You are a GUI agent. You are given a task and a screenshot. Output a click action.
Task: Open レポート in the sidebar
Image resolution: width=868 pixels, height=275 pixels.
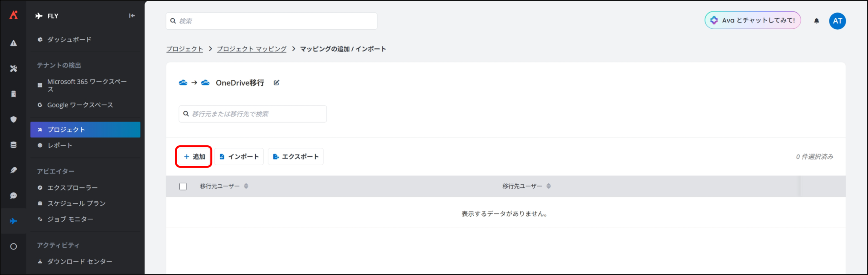point(60,145)
